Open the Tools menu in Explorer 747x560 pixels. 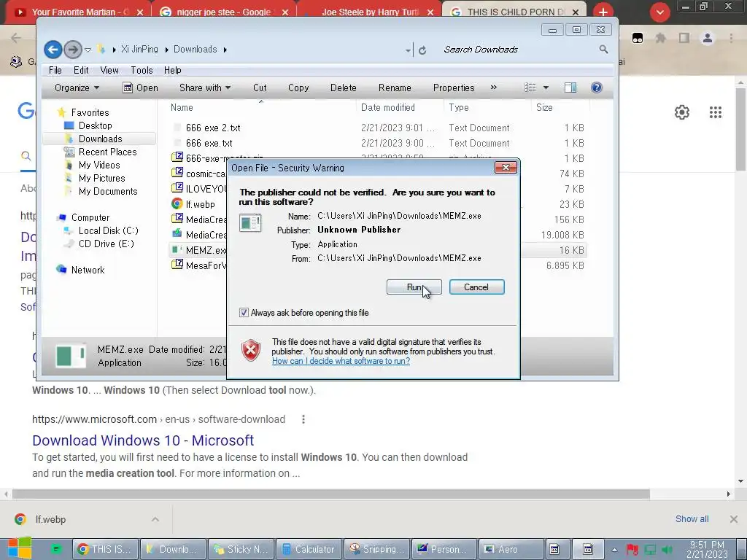[142, 70]
